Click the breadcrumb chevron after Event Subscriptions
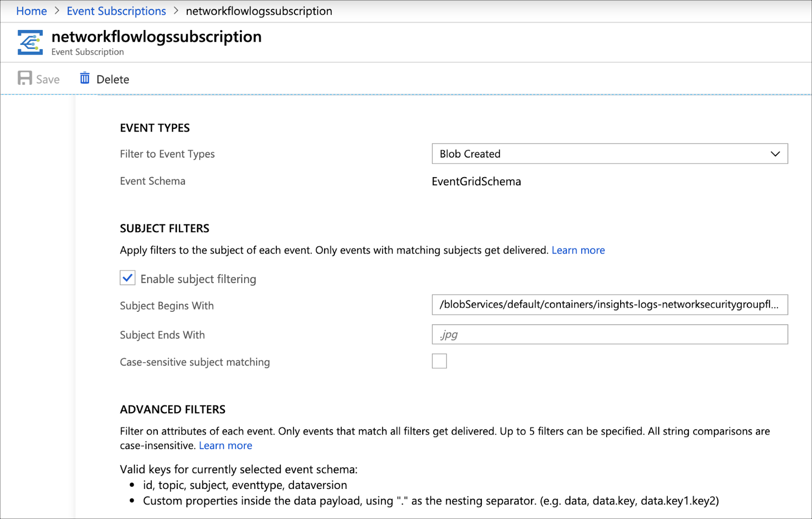This screenshot has width=812, height=519. point(176,11)
